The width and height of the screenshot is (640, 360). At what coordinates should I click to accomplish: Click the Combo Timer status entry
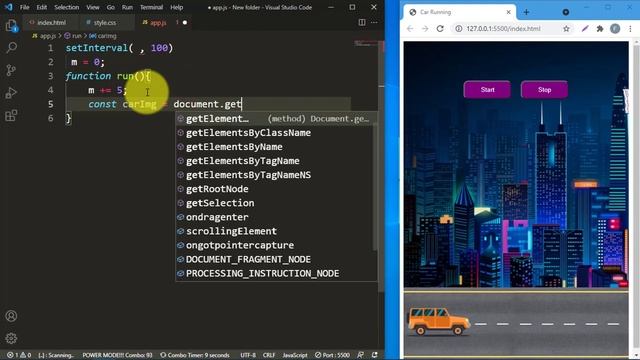coord(195,355)
